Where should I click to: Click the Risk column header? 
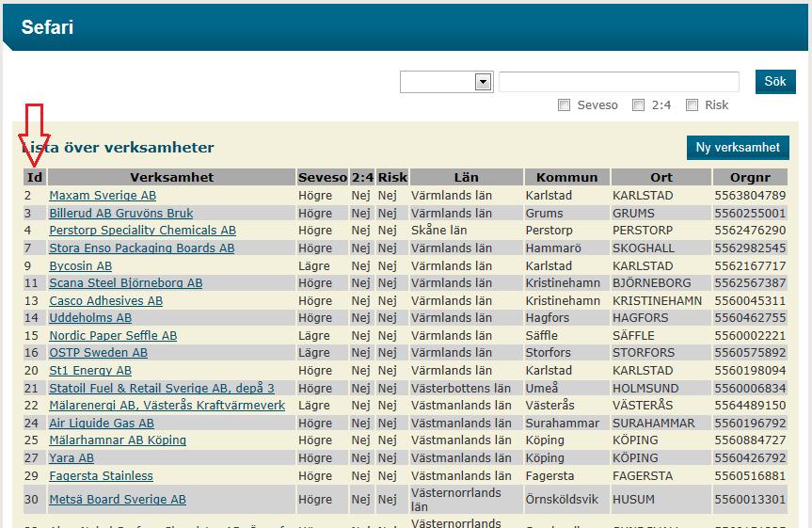pyautogui.click(x=392, y=177)
